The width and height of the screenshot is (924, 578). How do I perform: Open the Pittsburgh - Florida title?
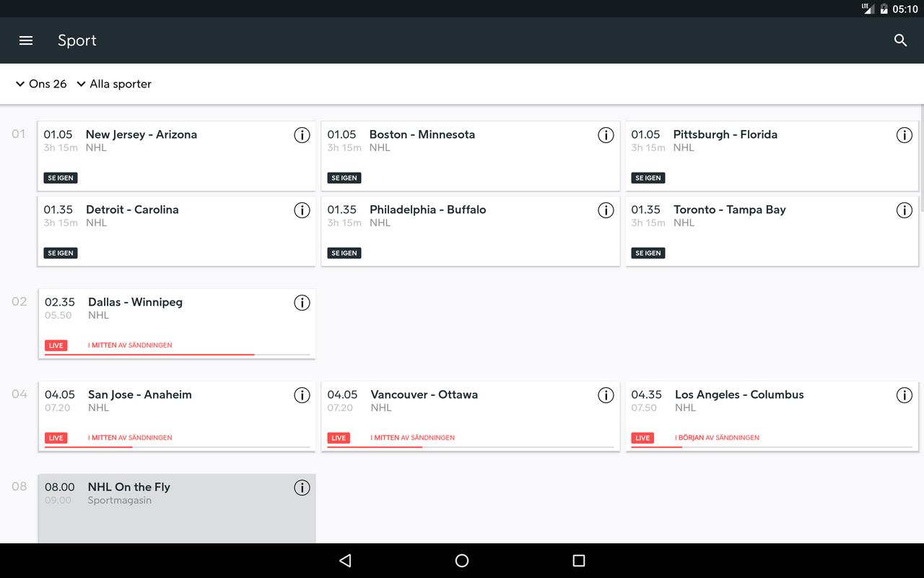click(x=725, y=134)
